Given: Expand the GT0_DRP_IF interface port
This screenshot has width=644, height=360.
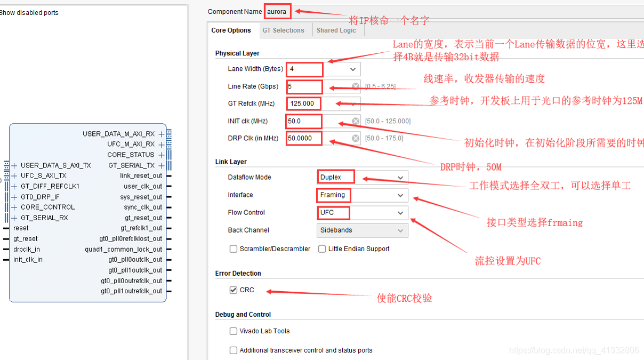Looking at the screenshot, I should point(14,197).
